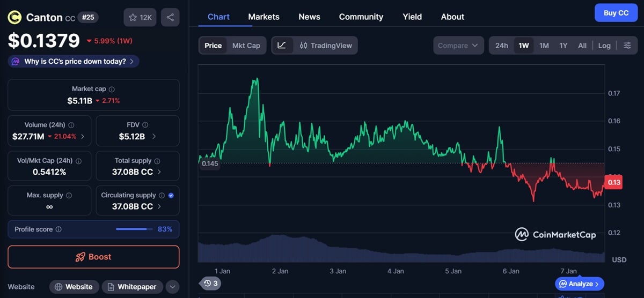Click Volume (24h) info icon
Viewport: 644px width, 298px height.
71,125
